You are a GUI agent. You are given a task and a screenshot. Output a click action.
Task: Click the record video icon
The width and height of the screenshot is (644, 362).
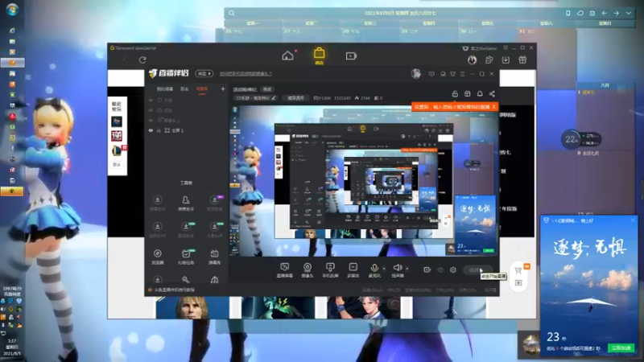[427, 269]
